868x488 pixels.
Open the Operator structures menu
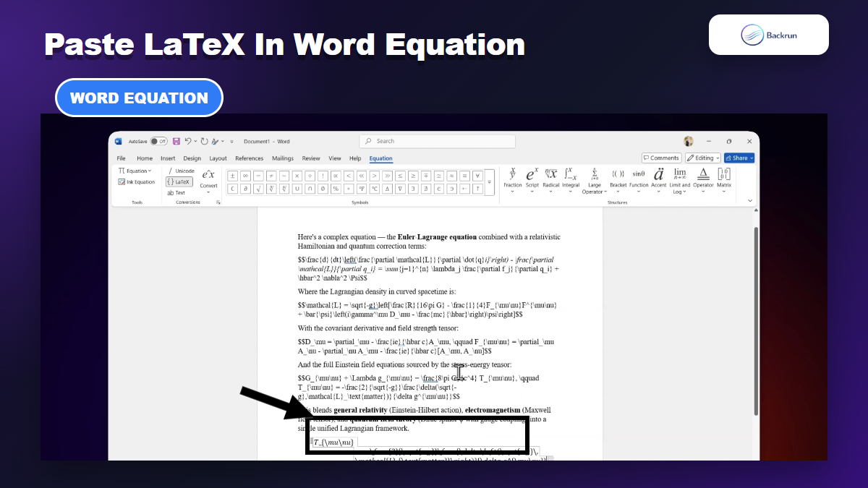(x=703, y=181)
